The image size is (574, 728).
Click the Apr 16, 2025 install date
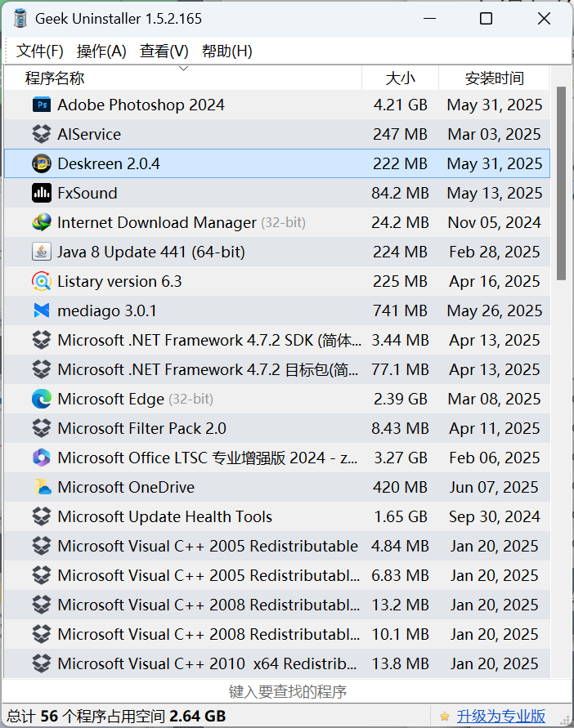pos(495,281)
